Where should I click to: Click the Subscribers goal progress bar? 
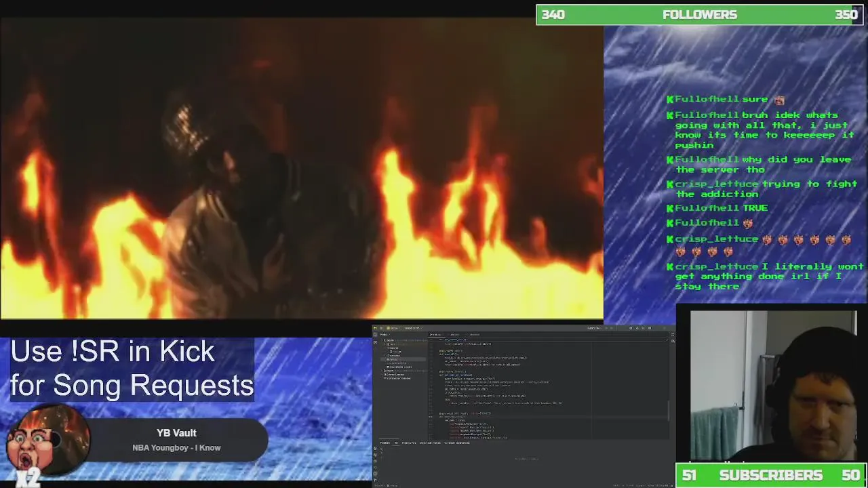[x=771, y=475]
